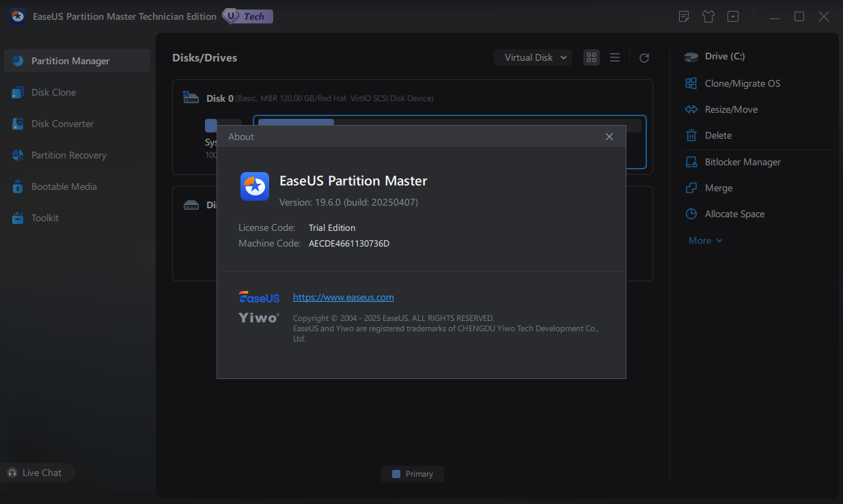
Task: Open the Toolkit section
Action: click(x=44, y=218)
